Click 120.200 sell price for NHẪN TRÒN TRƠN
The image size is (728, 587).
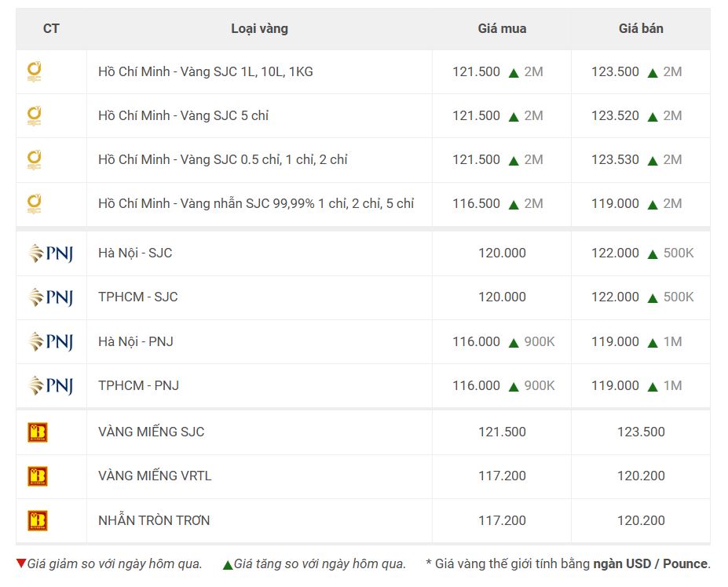(641, 520)
